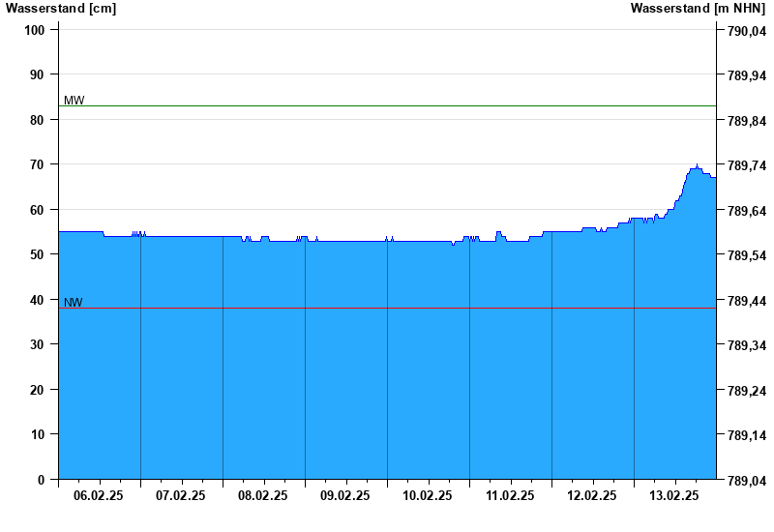Screen dimensions: 774x532
Task: Click the 'Wasserstand [cm]' left axis title
Action: pyautogui.click(x=60, y=9)
